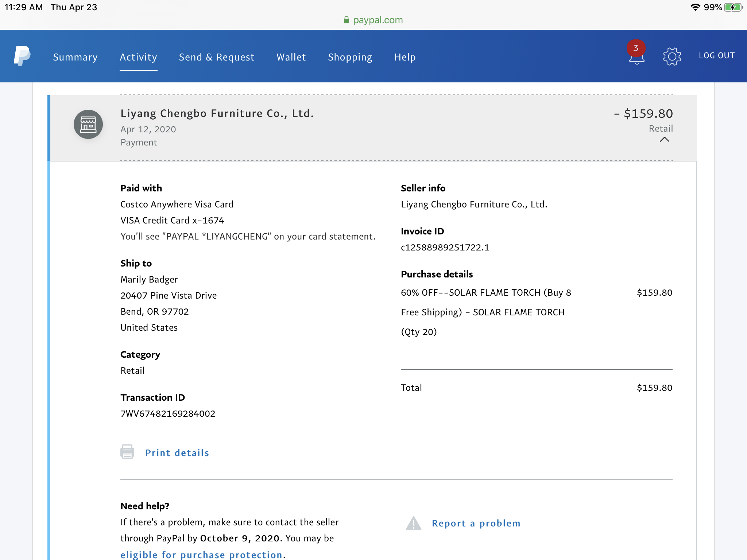Tap the padlock icon in address bar

click(x=347, y=20)
